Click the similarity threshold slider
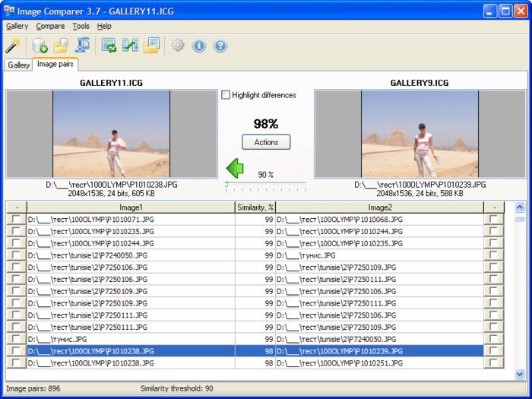Screen dimensions: 532x399 click(x=266, y=184)
